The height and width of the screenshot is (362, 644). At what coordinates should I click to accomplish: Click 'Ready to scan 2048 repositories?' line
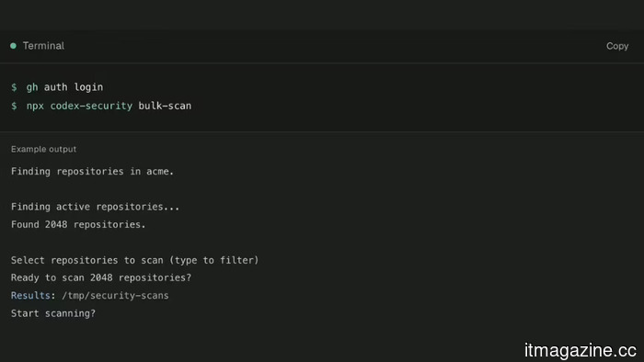101,277
